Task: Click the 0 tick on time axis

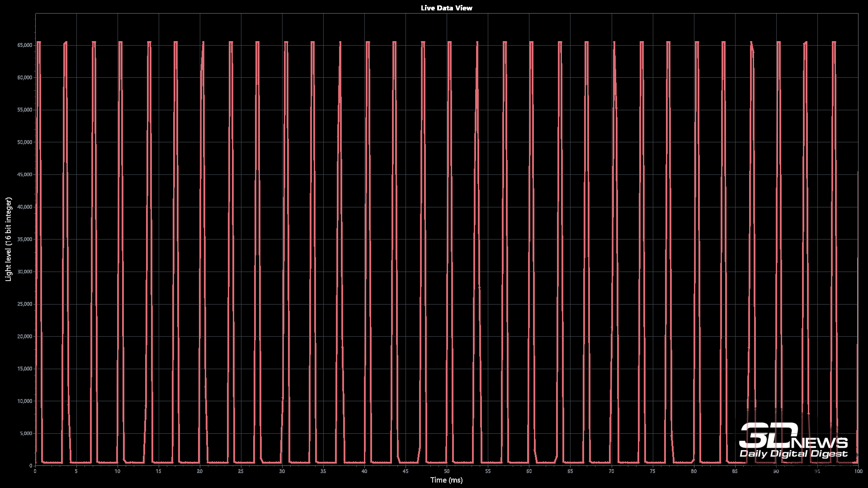Action: [x=35, y=471]
